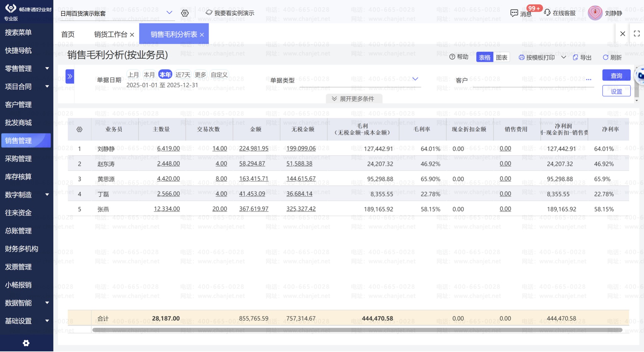Select the 近7天 date range option
644x352 pixels.
183,75
